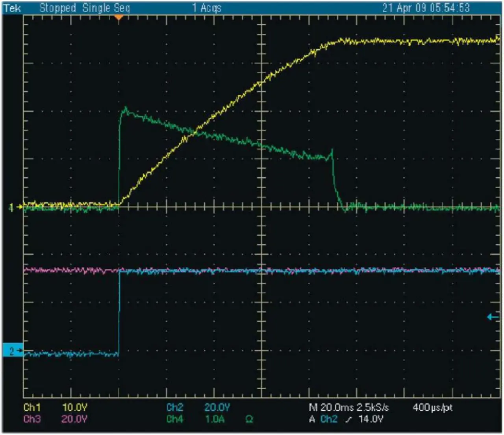Click the Stopped Single Seq status
504x435 pixels.
(x=85, y=8)
